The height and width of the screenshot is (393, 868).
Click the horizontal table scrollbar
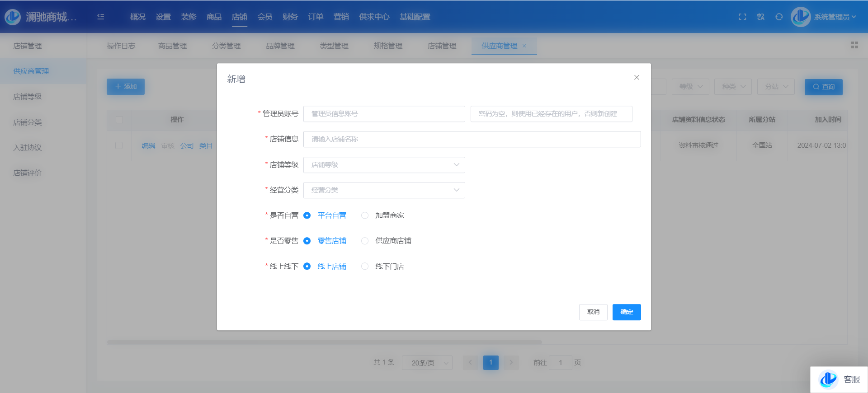point(324,342)
